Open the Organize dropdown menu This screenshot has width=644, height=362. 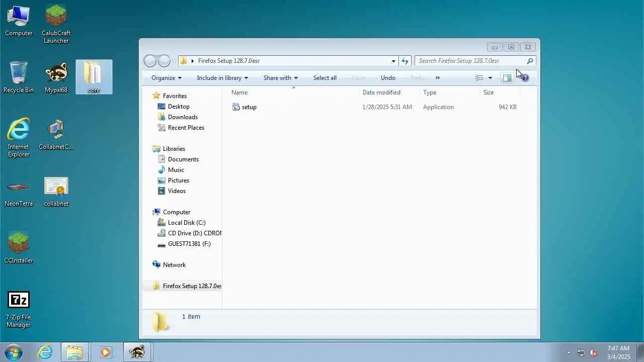click(x=167, y=78)
